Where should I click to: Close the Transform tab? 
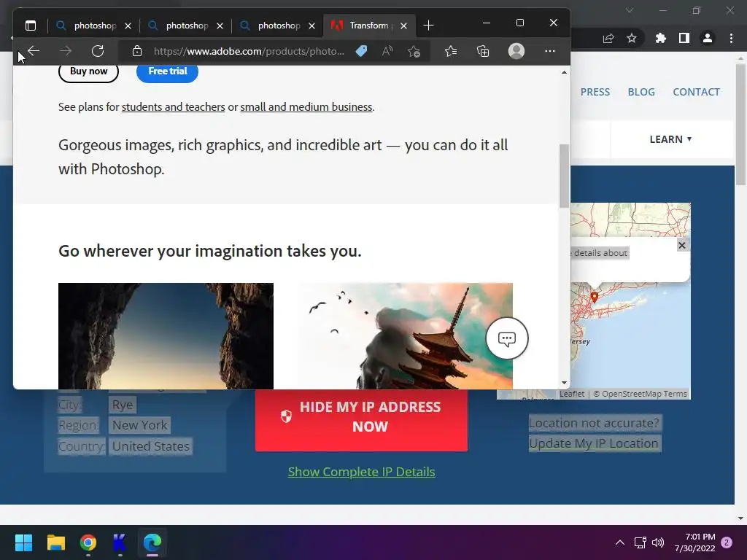(403, 26)
